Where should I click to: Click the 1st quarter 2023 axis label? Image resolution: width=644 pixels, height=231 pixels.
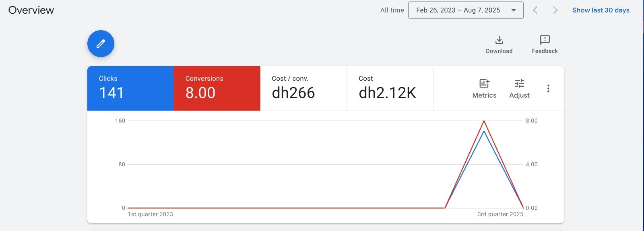point(151,214)
